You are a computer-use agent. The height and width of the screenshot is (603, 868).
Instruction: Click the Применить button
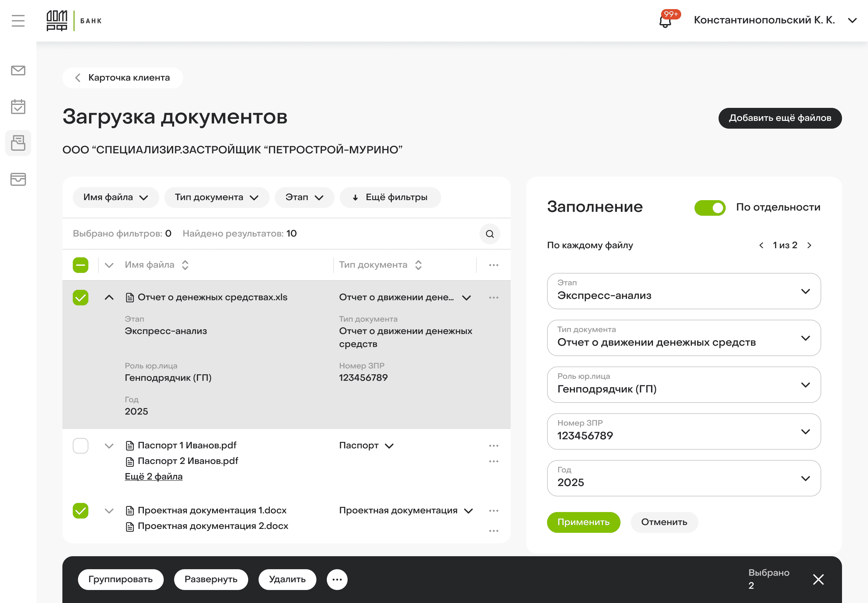(583, 522)
